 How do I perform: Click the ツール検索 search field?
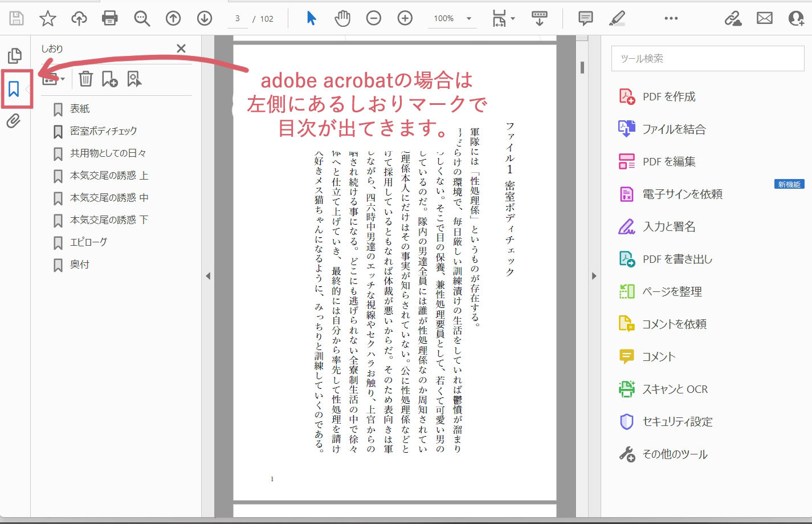coord(707,59)
